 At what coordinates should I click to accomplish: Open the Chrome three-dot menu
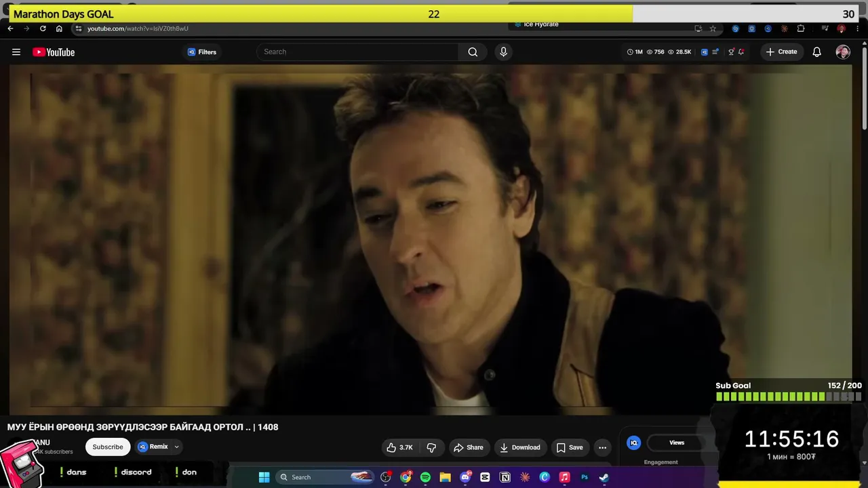[858, 28]
